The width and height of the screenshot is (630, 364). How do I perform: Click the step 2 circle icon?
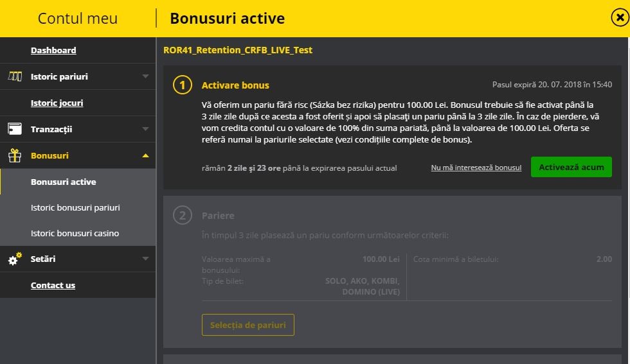point(183,216)
